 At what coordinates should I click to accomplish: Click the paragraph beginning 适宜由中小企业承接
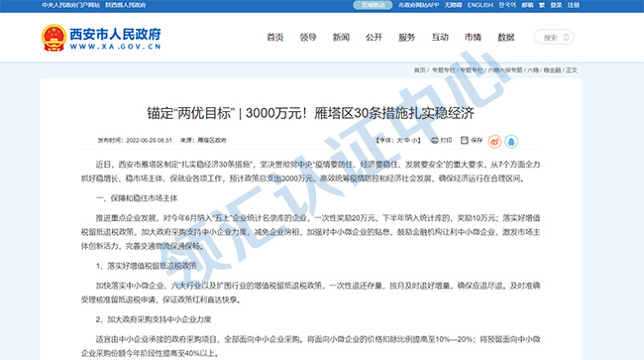pyautogui.click(x=310, y=346)
